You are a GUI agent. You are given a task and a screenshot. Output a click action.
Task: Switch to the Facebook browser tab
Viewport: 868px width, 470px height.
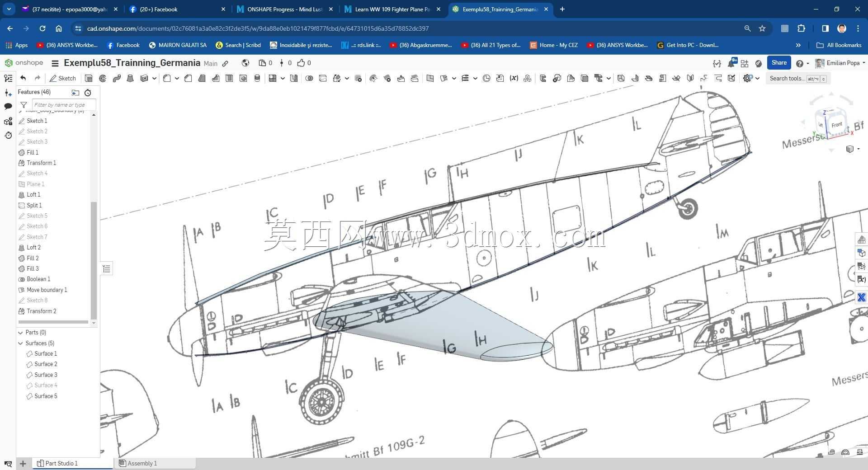(x=177, y=9)
